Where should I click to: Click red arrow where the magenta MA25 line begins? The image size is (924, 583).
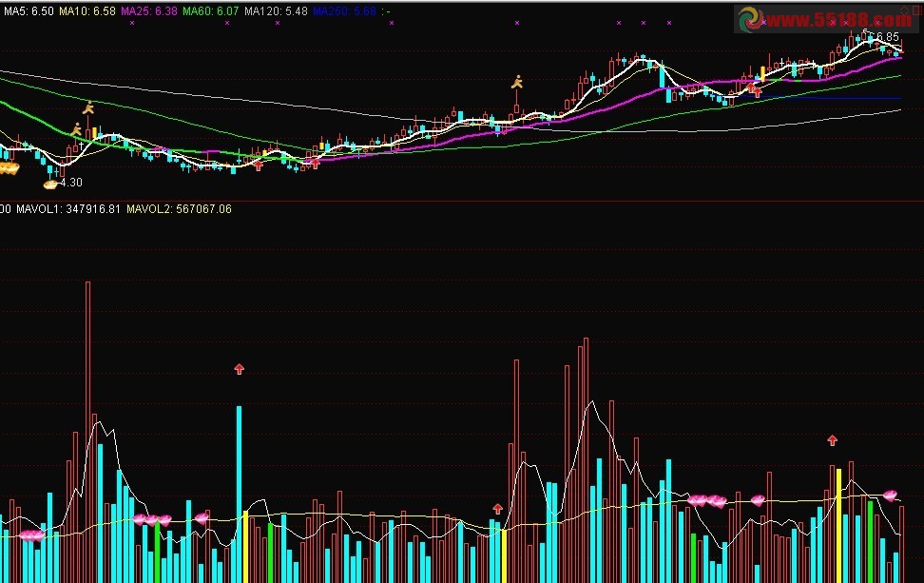316,164
